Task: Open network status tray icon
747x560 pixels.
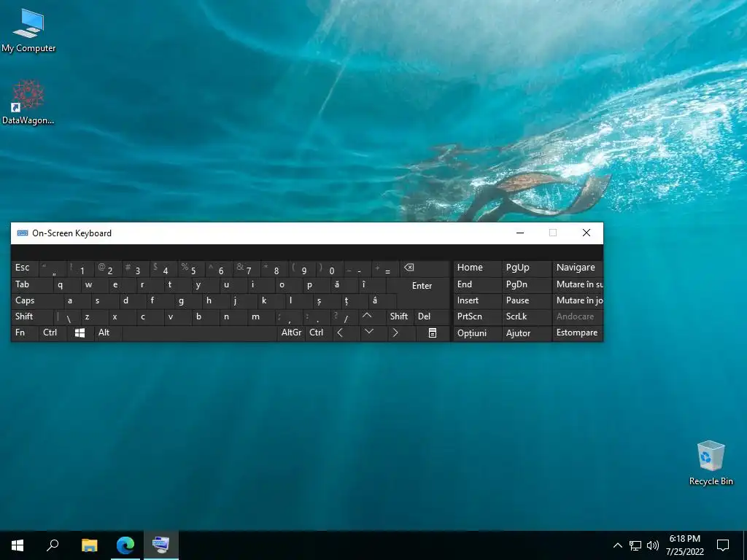Action: click(635, 545)
